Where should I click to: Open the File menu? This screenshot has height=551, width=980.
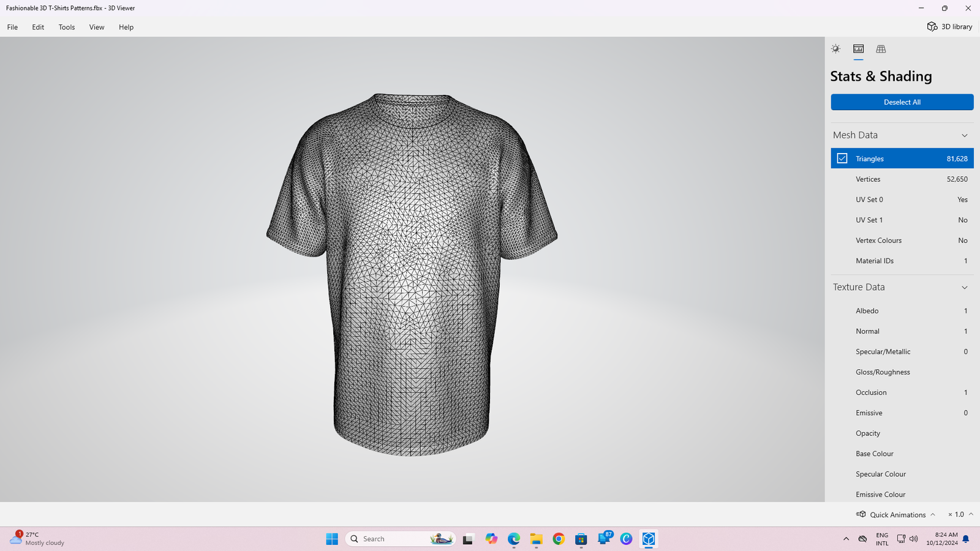(12, 27)
